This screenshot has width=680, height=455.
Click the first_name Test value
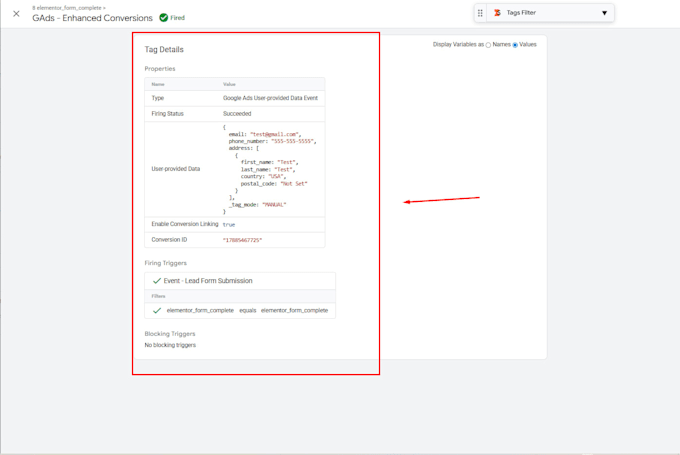click(286, 162)
